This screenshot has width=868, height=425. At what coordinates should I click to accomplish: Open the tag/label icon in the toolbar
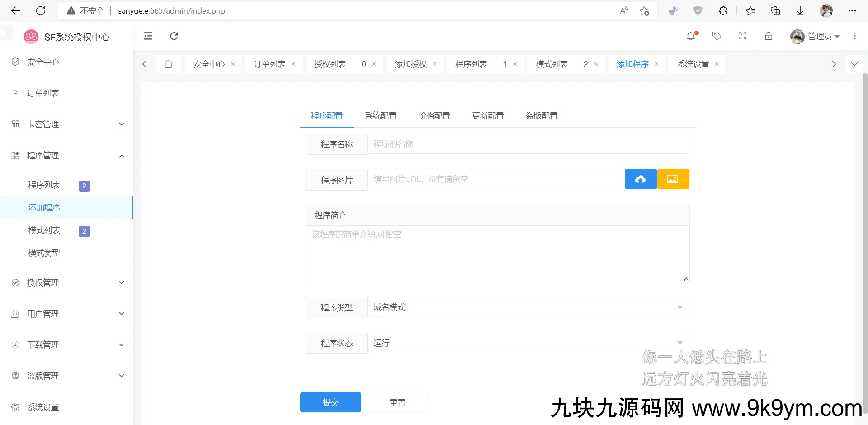(x=717, y=36)
